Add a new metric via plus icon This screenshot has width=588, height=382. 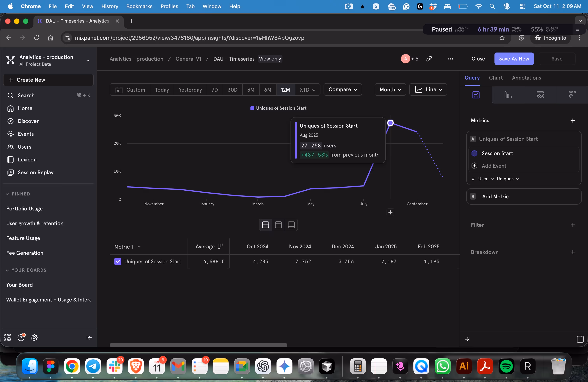pyautogui.click(x=573, y=121)
